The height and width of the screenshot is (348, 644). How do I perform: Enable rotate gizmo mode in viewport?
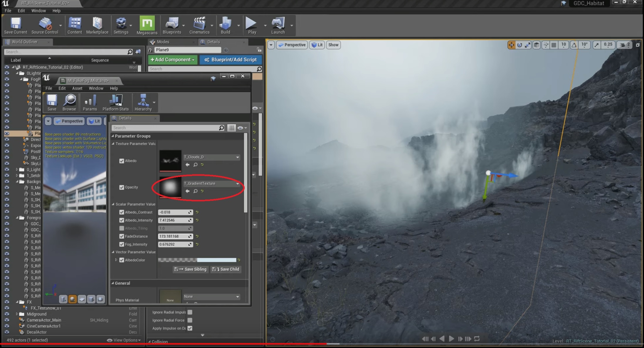(x=519, y=45)
